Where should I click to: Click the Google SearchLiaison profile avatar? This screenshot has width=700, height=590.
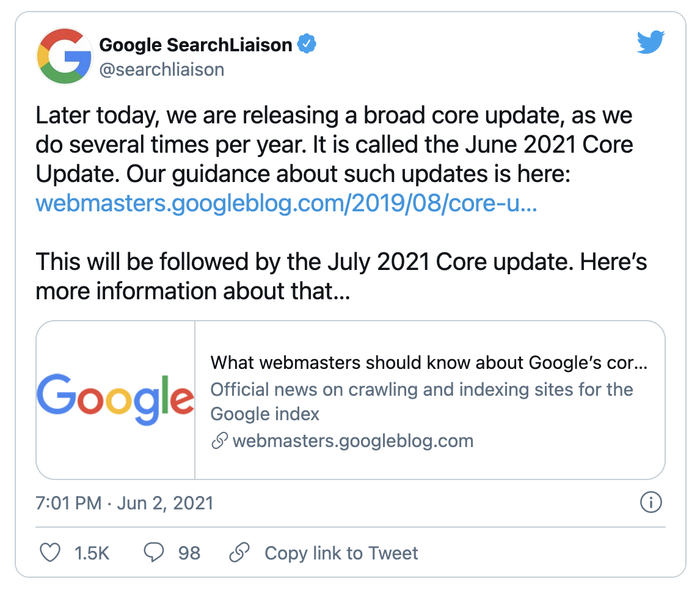pyautogui.click(x=65, y=56)
